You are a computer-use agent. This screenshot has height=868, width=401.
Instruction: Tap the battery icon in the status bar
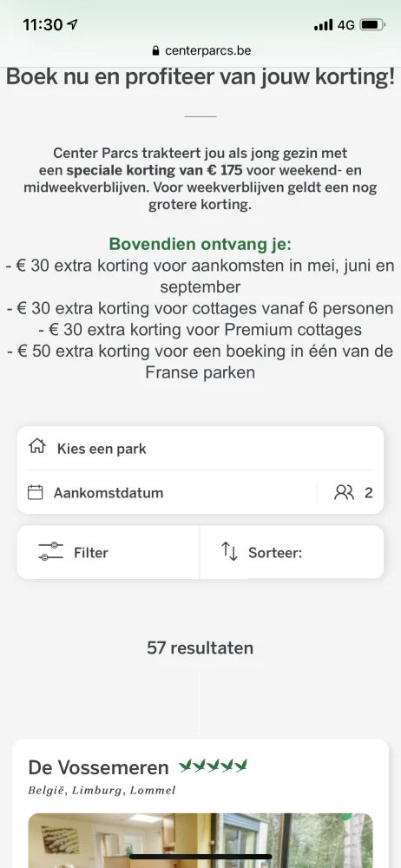372,25
